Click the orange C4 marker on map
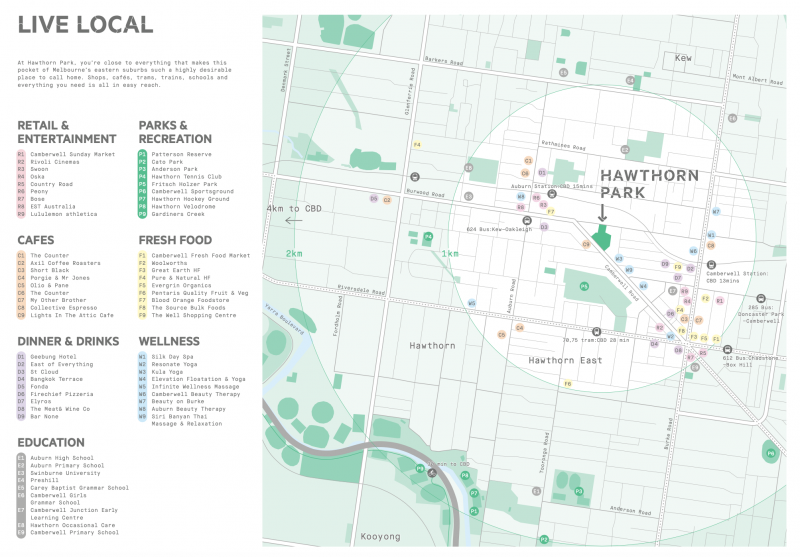800x557 pixels. click(x=519, y=327)
